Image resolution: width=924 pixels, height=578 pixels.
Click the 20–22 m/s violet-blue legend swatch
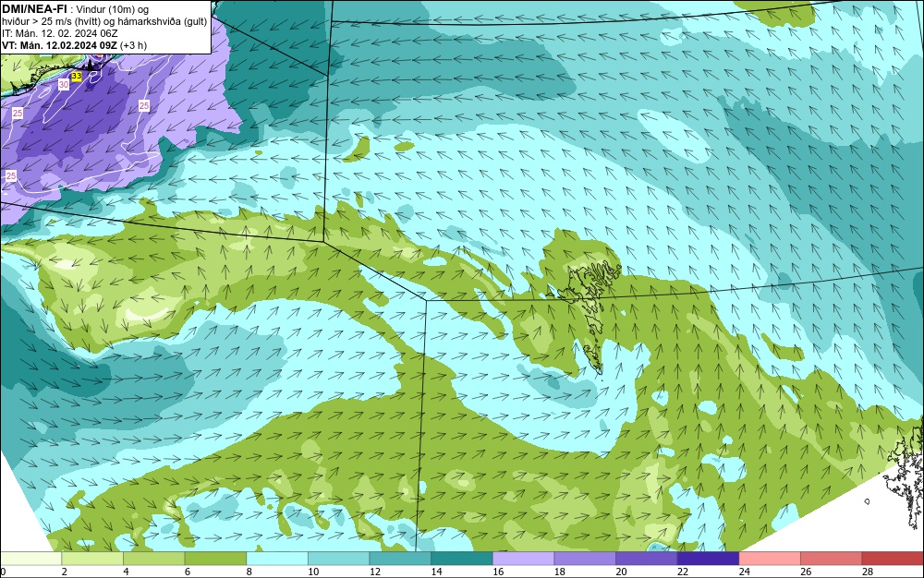(647, 559)
